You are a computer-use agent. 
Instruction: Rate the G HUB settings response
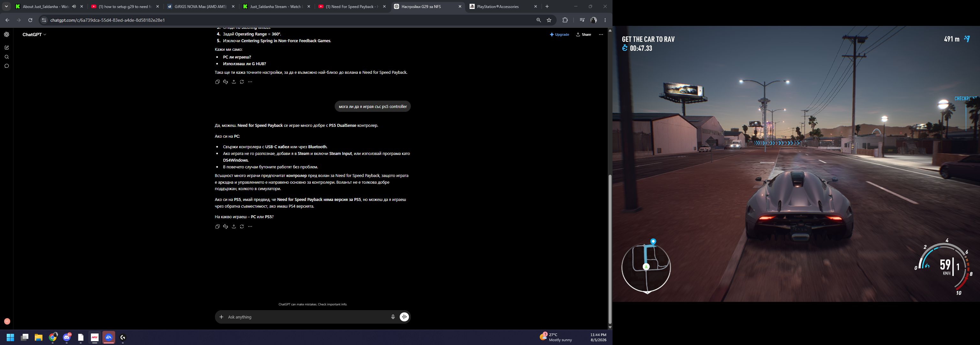(x=226, y=82)
